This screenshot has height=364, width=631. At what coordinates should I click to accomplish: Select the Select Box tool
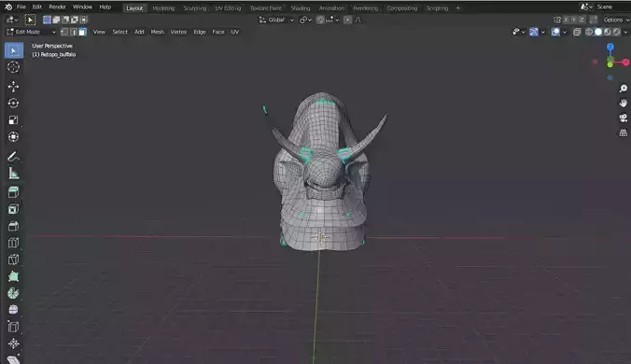tap(14, 50)
